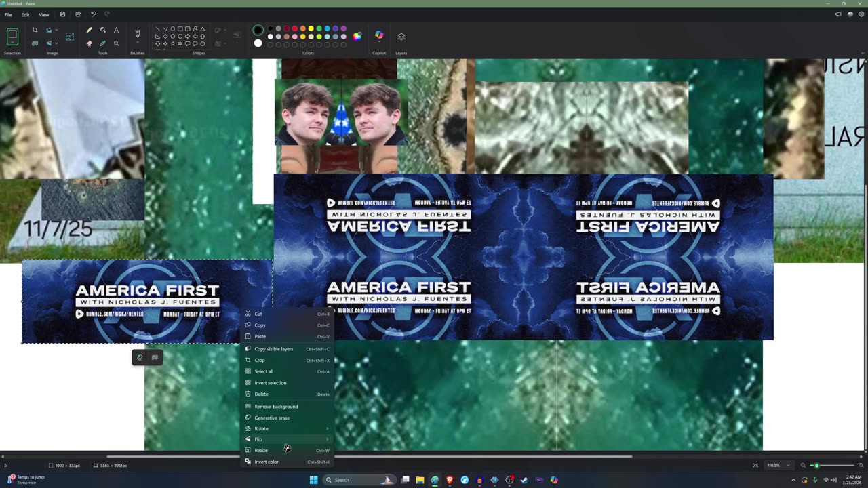Choose Resize from context menu

288,450
